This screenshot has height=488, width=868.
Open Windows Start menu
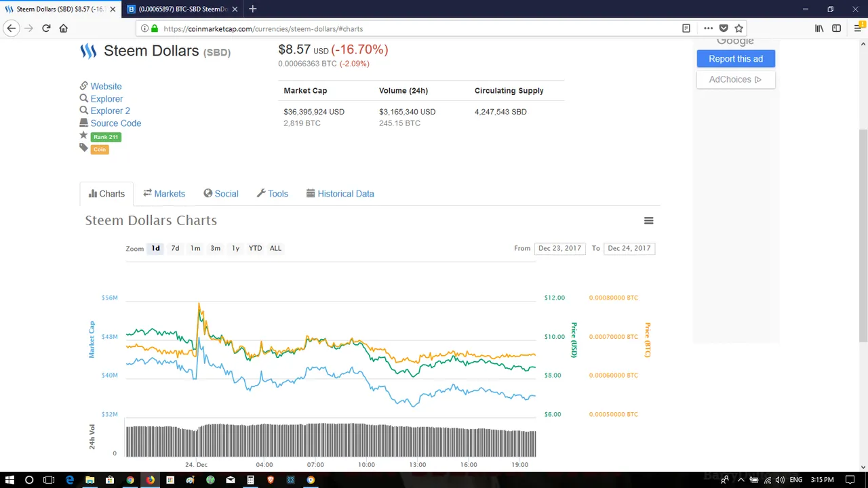9,480
